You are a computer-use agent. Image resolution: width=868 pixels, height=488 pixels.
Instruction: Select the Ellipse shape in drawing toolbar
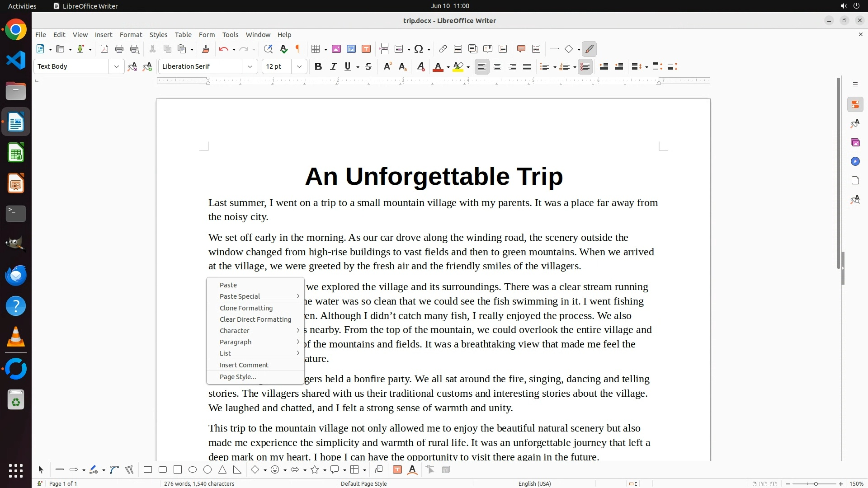(x=193, y=470)
